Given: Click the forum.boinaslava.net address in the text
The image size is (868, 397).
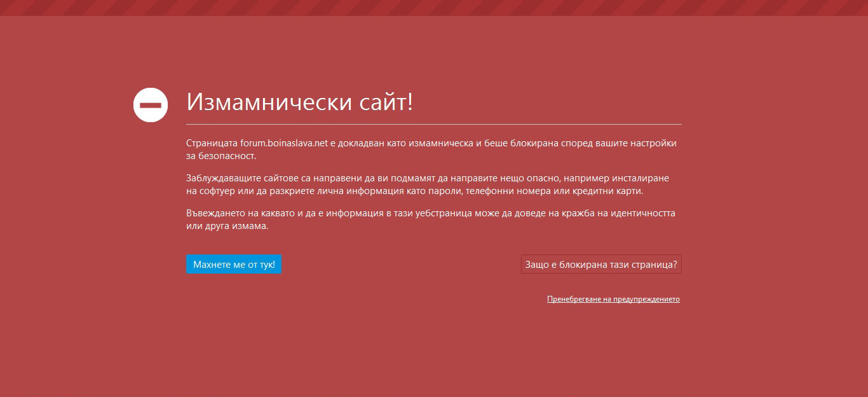Looking at the screenshot, I should 283,143.
